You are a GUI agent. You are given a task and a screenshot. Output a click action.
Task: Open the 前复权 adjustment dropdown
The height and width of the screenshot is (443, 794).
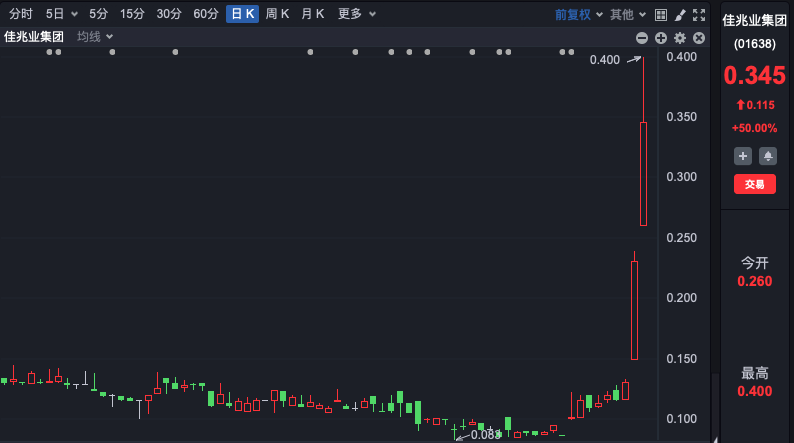pos(578,15)
